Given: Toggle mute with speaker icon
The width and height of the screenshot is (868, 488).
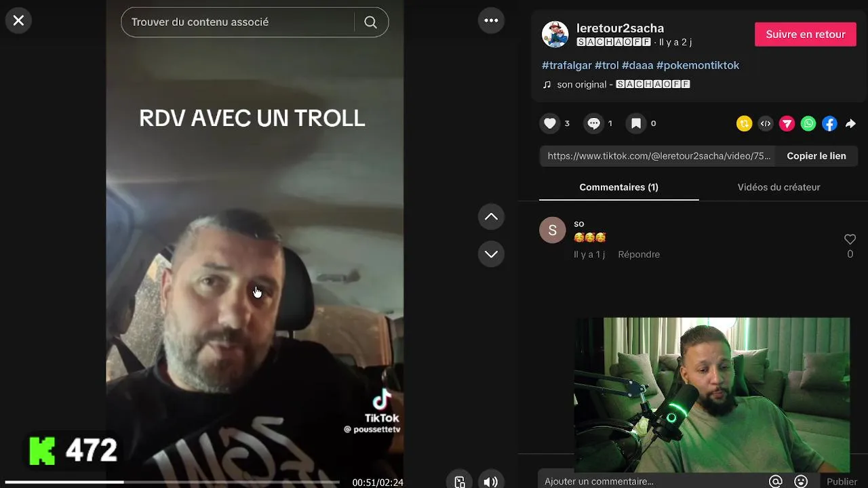Looking at the screenshot, I should [x=491, y=481].
